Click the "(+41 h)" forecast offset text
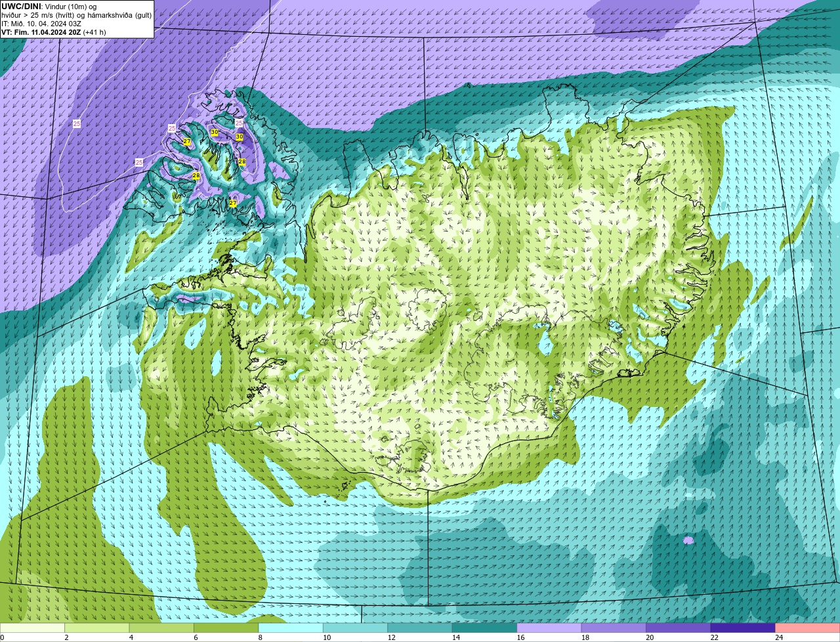This screenshot has height=642, width=840. [x=94, y=32]
